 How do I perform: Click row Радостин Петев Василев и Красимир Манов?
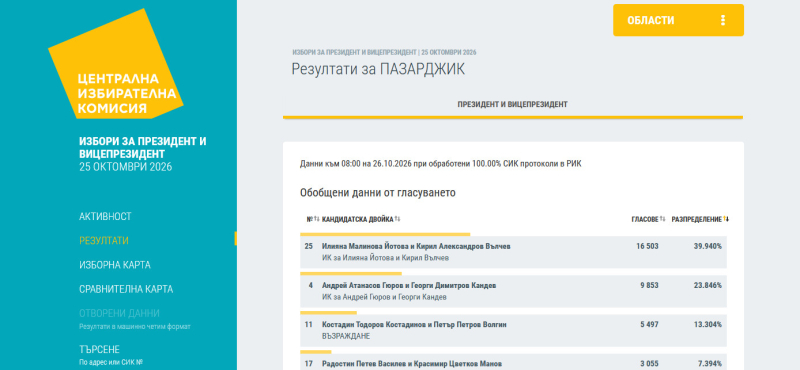pos(513,362)
